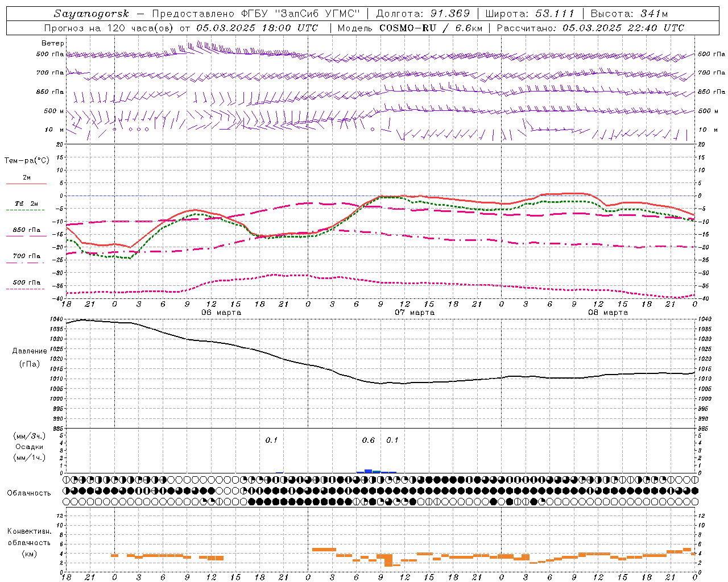Viewport: 728px width, 582px height.
Task: Click the dashed legend line under '850 гПа' legend
Action: click(x=26, y=236)
